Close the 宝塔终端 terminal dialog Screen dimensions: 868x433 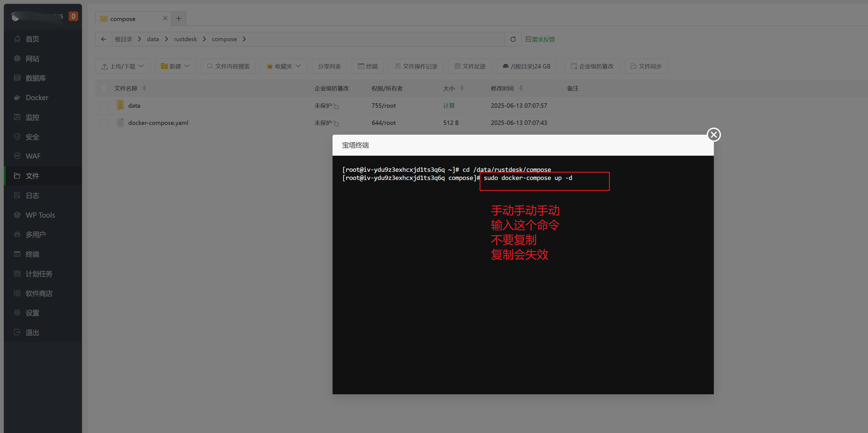pos(713,135)
